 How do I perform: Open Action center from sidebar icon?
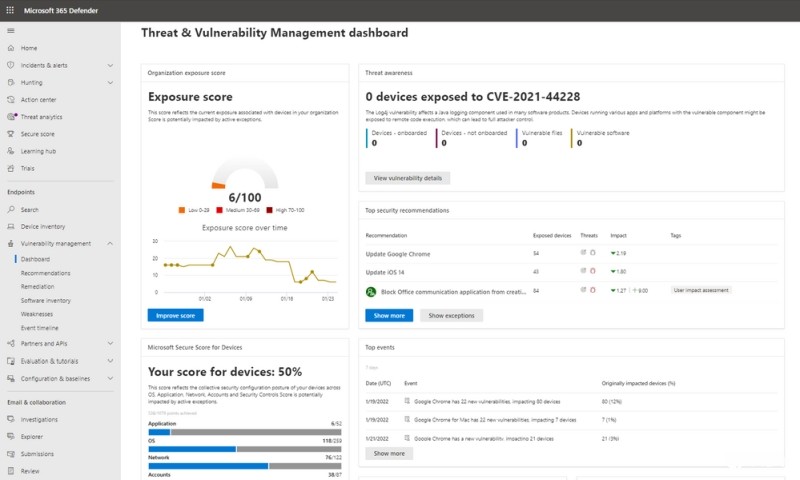point(11,99)
